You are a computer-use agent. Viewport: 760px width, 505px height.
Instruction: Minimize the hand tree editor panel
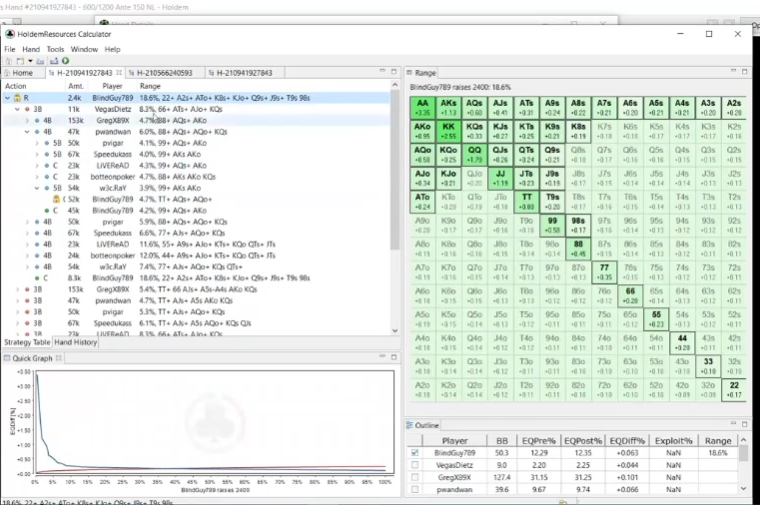pyautogui.click(x=382, y=71)
